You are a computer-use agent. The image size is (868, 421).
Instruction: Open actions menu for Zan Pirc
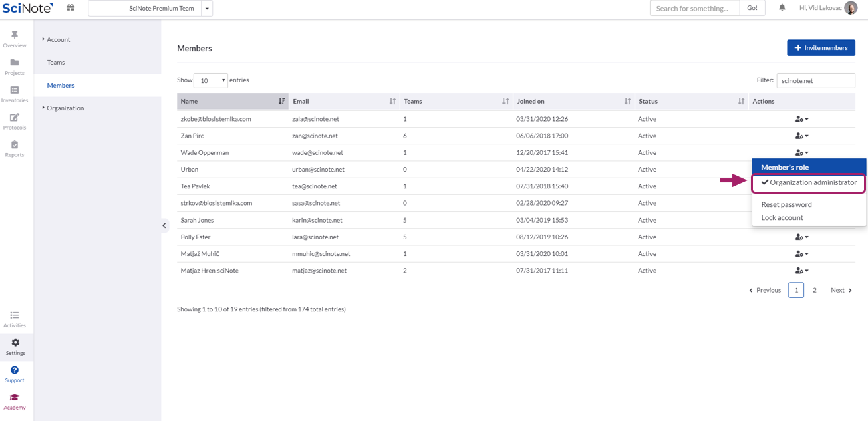[802, 136]
